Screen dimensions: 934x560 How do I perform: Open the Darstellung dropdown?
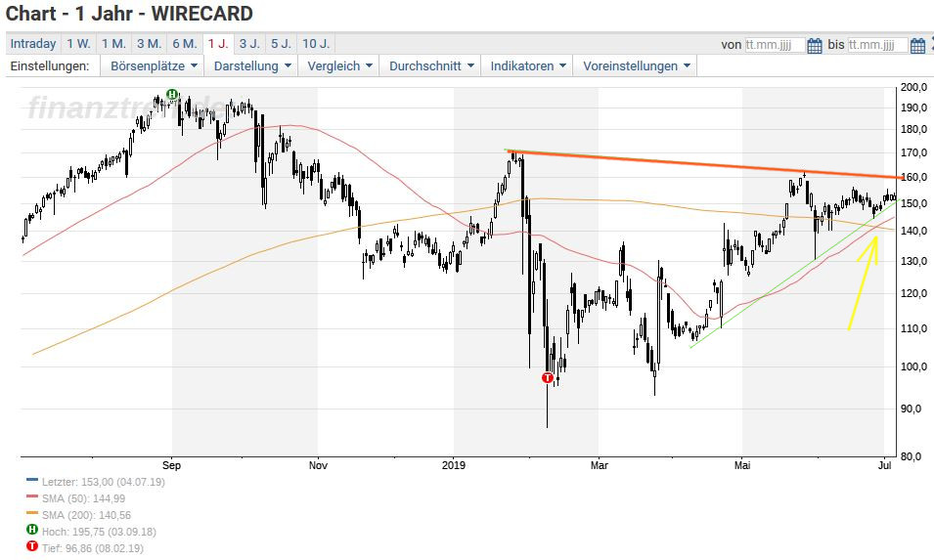(x=251, y=66)
